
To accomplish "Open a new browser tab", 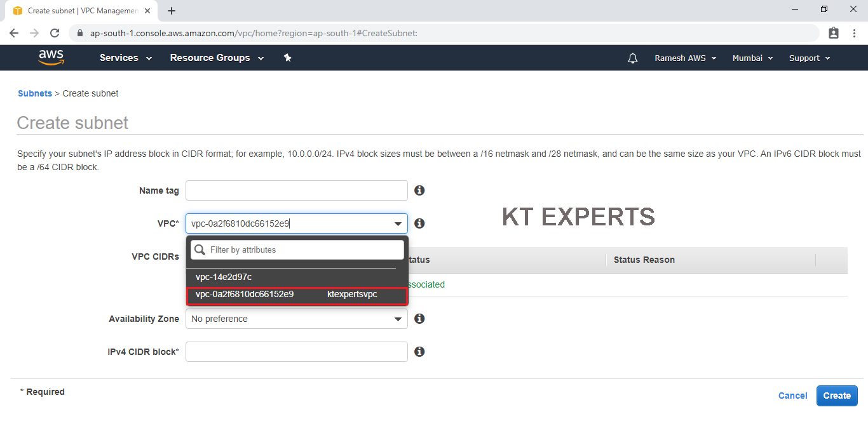I will (172, 11).
